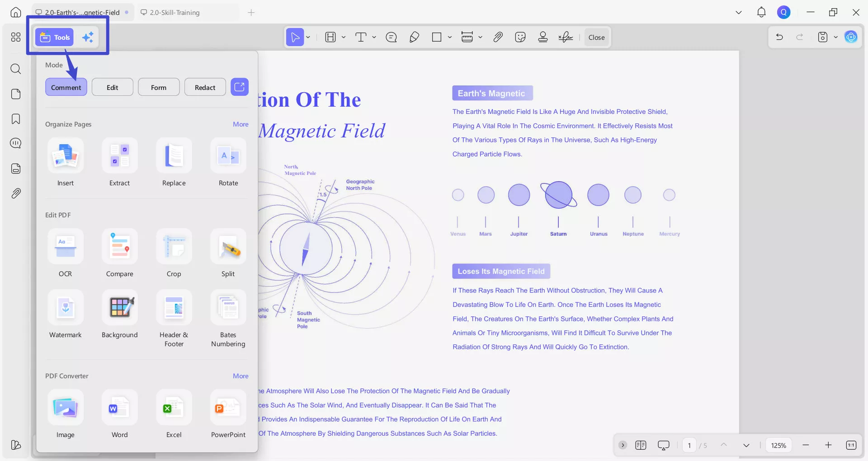The width and height of the screenshot is (868, 461).
Task: Expand the save options dropdown arrow
Action: click(835, 37)
